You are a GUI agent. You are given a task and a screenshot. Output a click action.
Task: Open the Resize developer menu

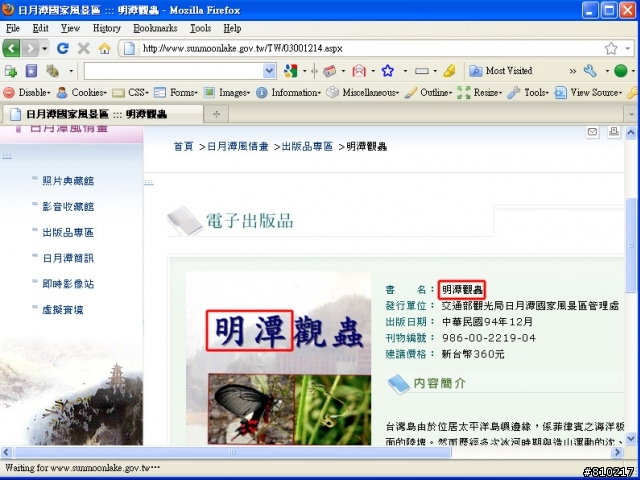tap(480, 93)
